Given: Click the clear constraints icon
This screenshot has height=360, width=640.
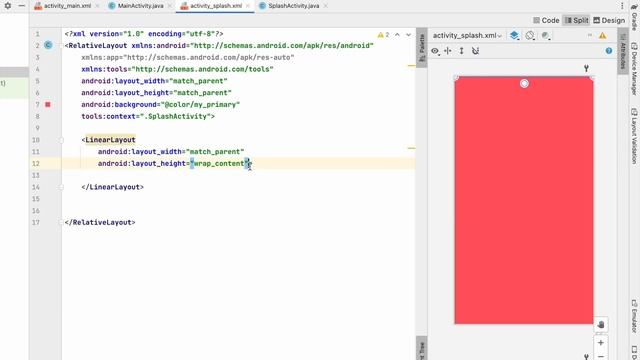Looking at the screenshot, I should click(x=476, y=51).
